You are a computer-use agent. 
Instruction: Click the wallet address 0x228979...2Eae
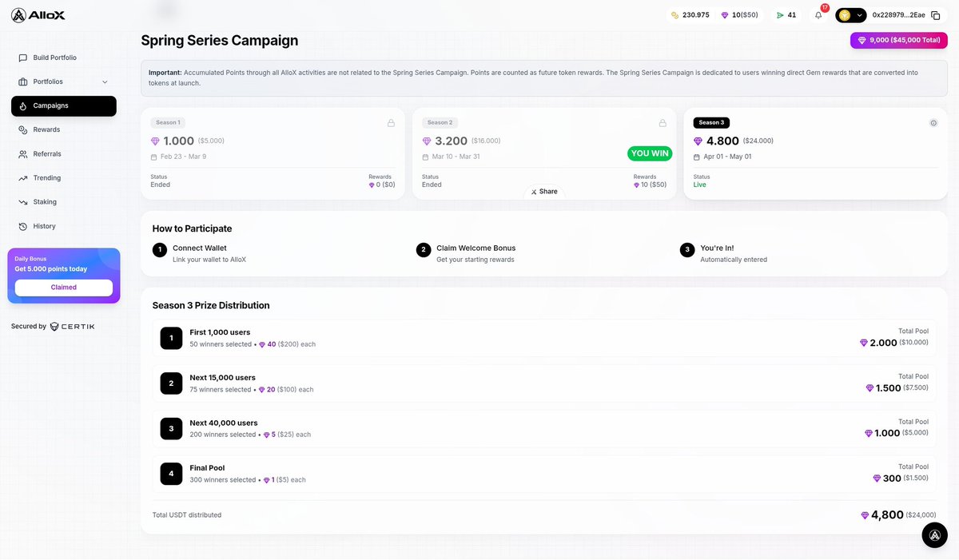tap(899, 15)
